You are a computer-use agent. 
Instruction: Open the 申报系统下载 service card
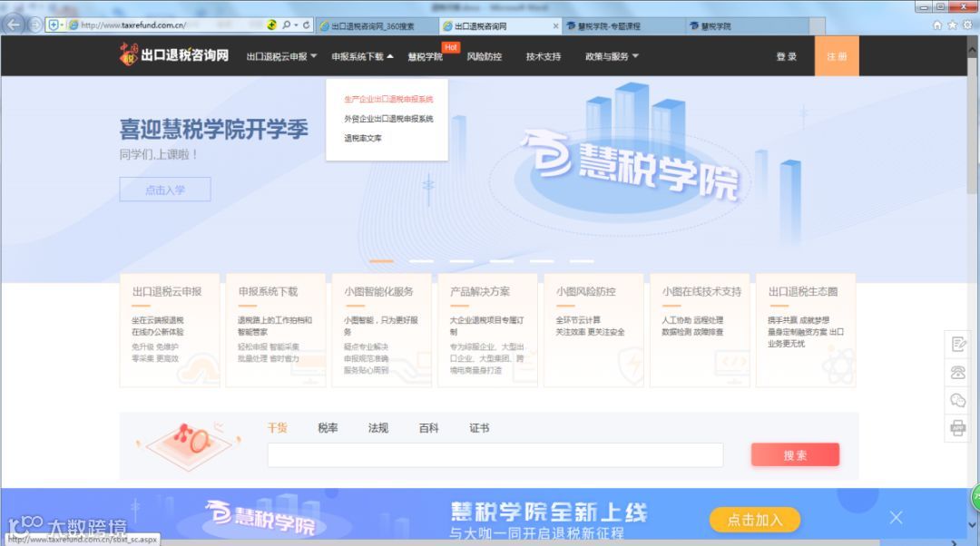(275, 330)
